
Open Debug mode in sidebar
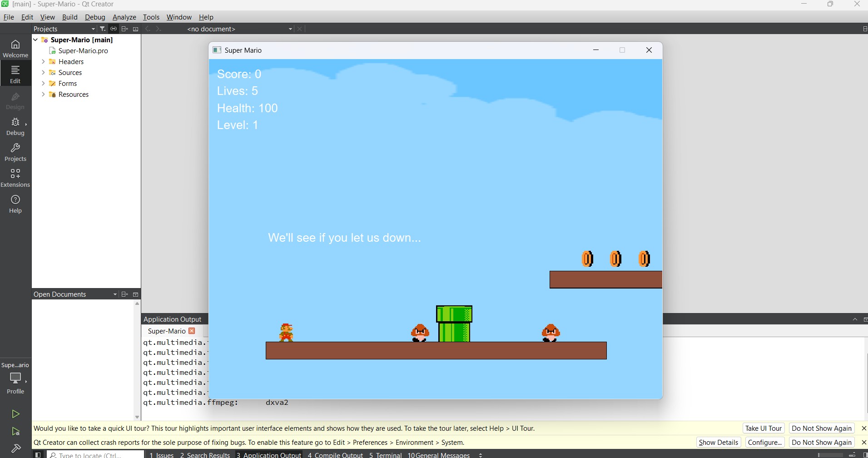click(15, 126)
